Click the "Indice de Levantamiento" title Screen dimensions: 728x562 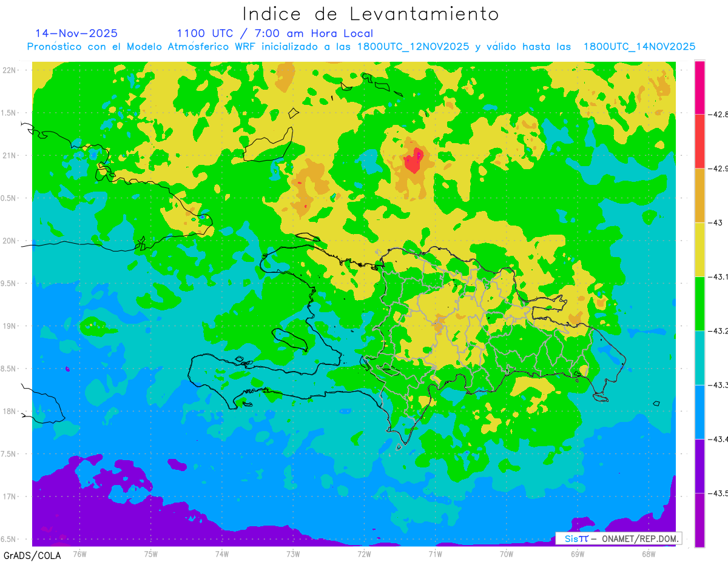click(371, 14)
